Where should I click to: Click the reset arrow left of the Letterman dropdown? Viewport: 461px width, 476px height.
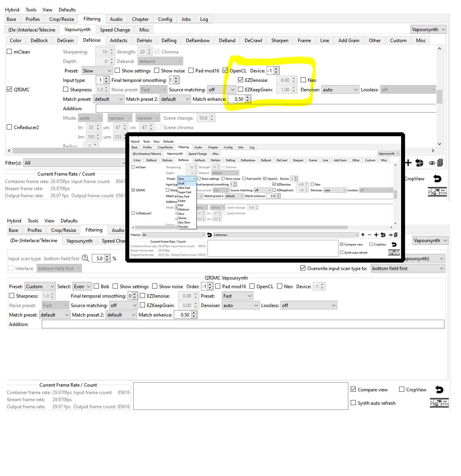[x=209, y=235]
